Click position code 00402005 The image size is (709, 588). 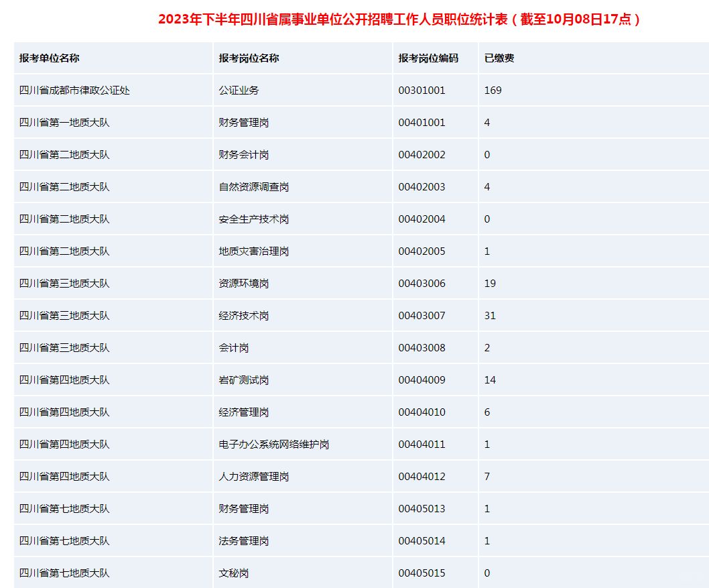click(422, 251)
